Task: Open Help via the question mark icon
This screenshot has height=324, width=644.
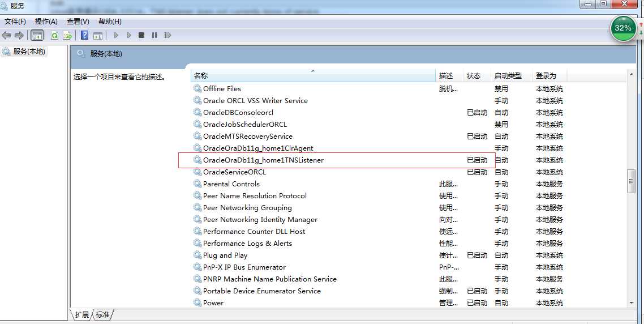Action: pyautogui.click(x=84, y=35)
